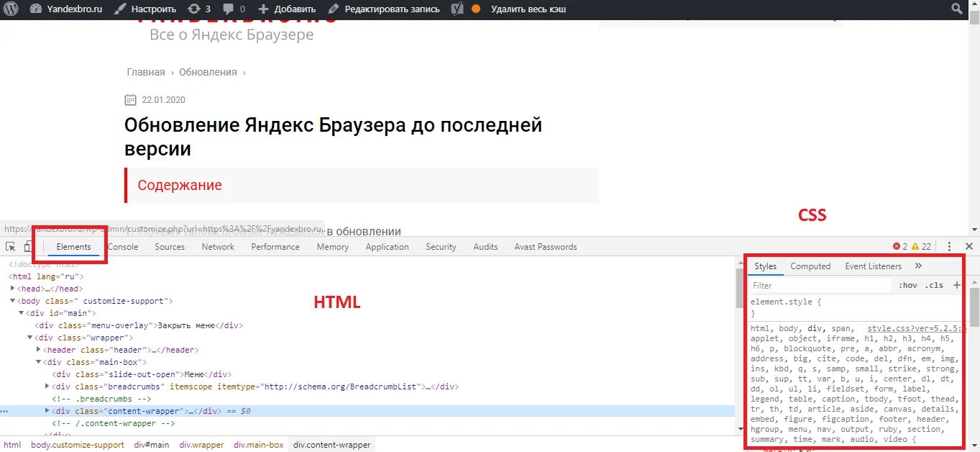980x452 pixels.
Task: Expand the header class header node
Action: tap(39, 350)
